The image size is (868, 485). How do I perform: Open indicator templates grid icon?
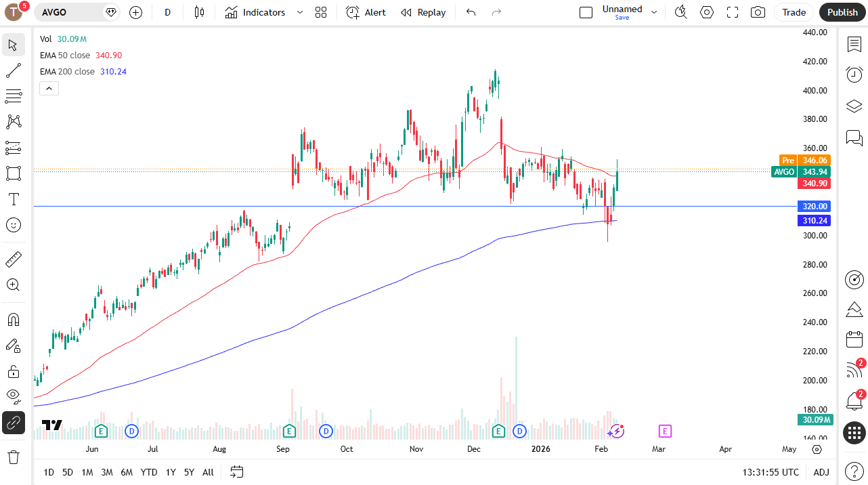point(321,12)
